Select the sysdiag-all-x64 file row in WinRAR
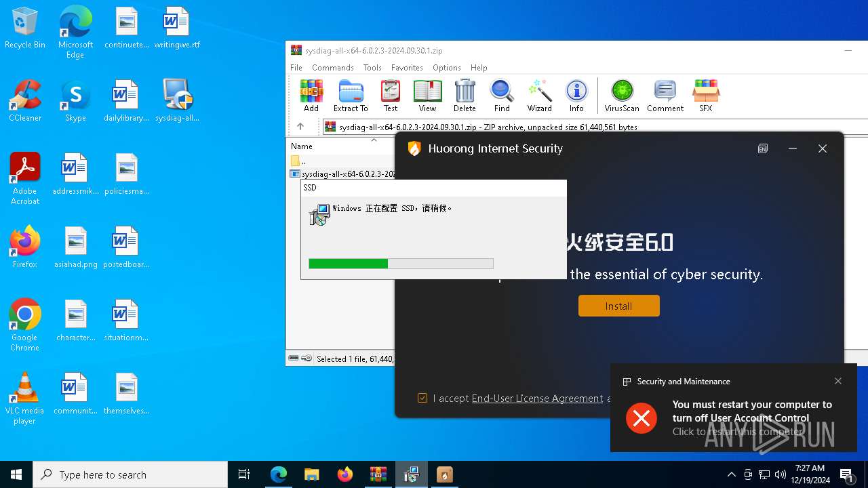This screenshot has width=868, height=488. point(341,174)
